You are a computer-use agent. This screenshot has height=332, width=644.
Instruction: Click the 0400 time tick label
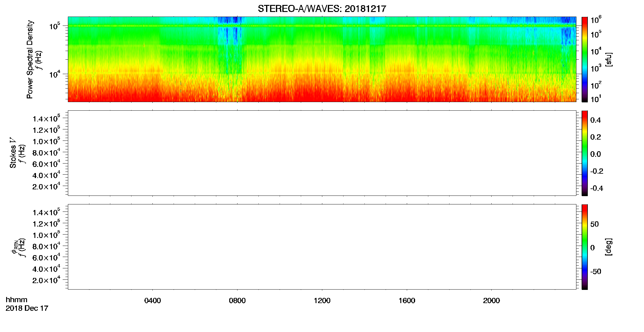152,301
